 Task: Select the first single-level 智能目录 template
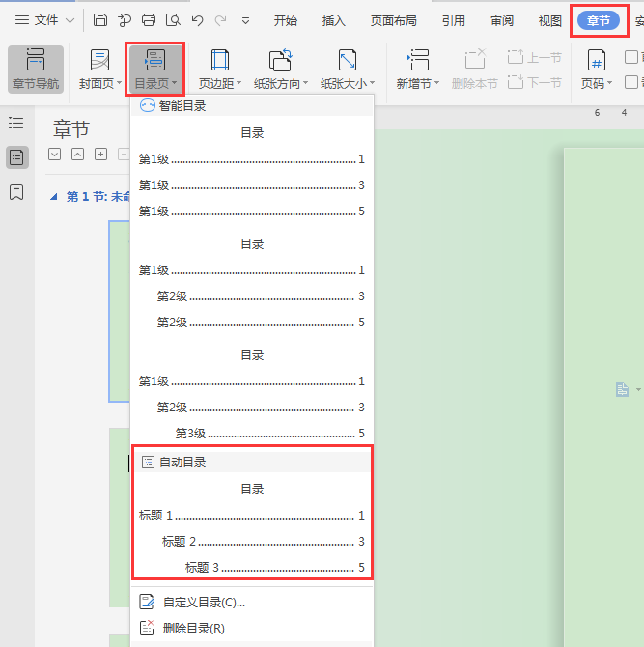(252, 170)
